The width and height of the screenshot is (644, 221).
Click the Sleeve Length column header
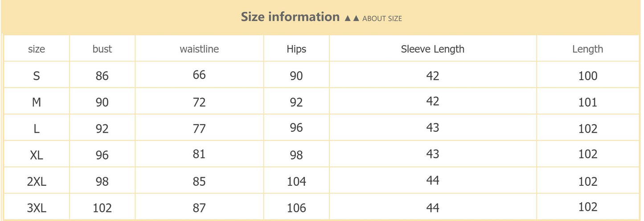pos(432,49)
